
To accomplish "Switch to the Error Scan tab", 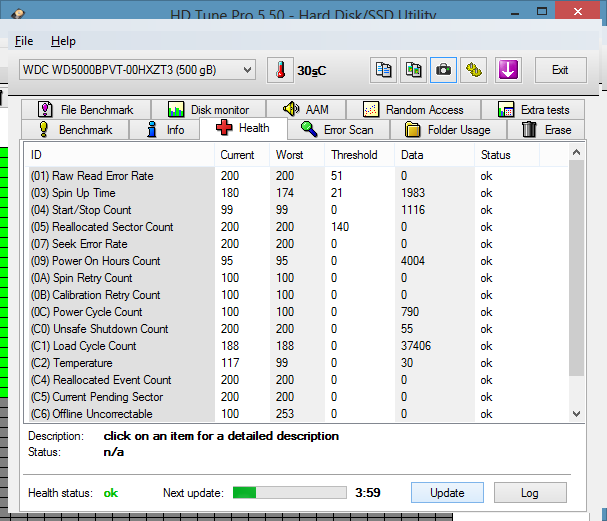I will (x=338, y=130).
